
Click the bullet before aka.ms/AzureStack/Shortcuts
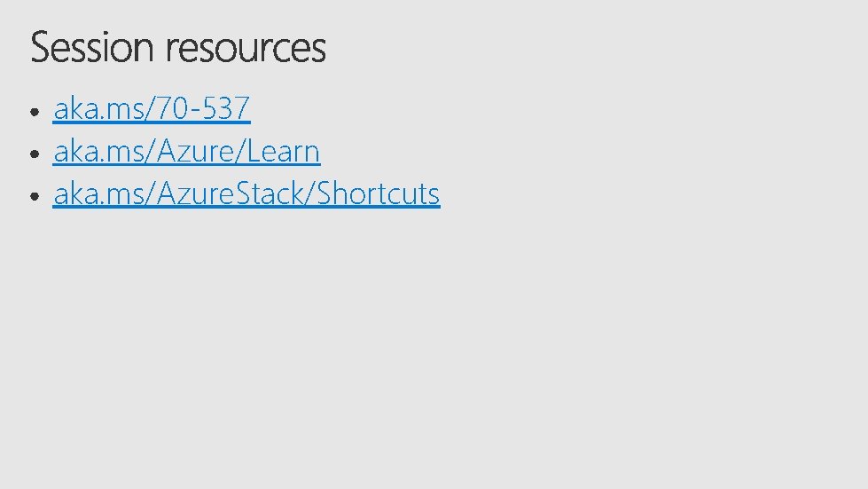click(x=35, y=196)
